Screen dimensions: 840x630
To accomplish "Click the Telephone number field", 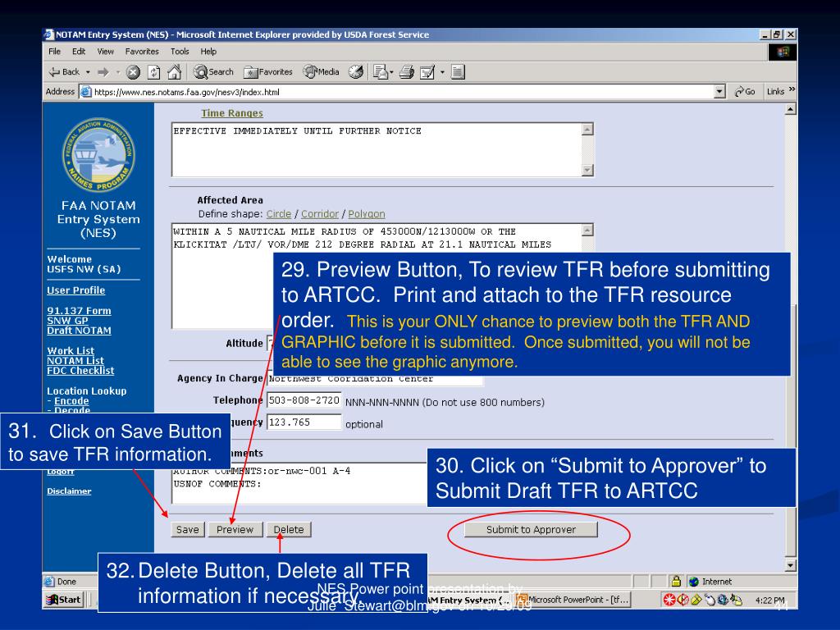I will (x=304, y=400).
